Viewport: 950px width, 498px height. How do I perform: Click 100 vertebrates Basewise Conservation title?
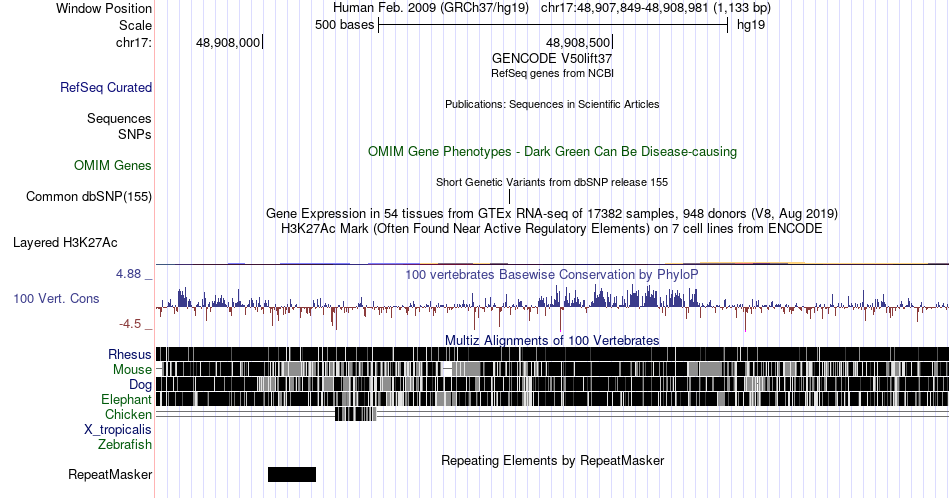pyautogui.click(x=552, y=274)
